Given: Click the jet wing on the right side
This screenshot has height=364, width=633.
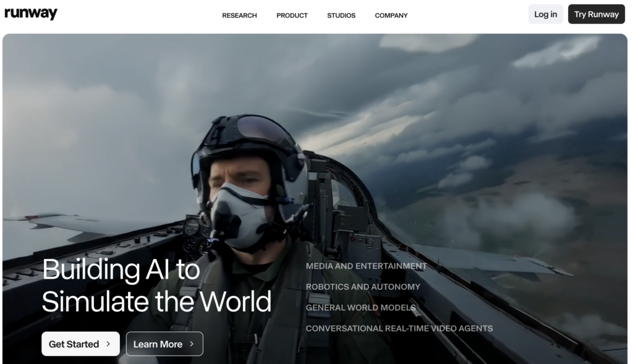Looking at the screenshot, I should pos(488,258).
